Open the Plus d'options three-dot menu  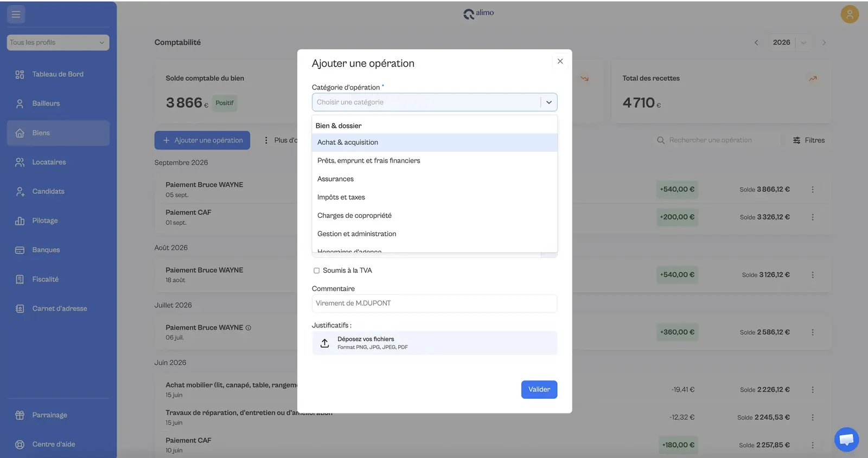266,140
